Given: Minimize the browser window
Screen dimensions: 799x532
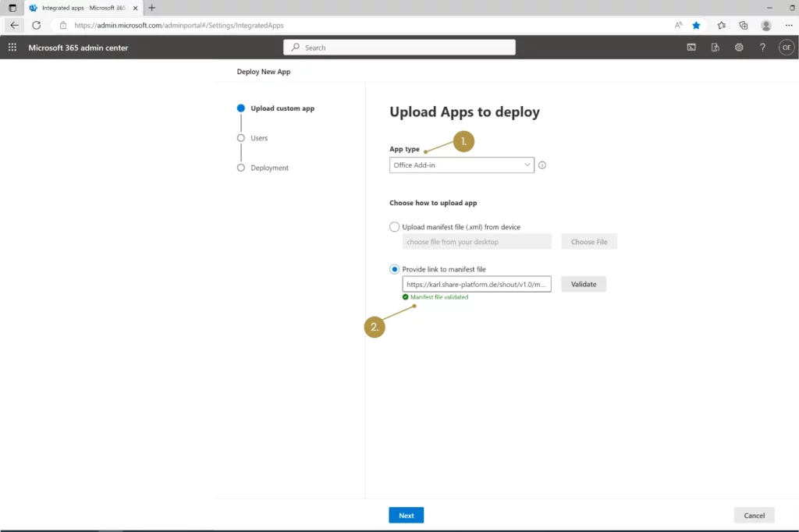Looking at the screenshot, I should coord(769,8).
